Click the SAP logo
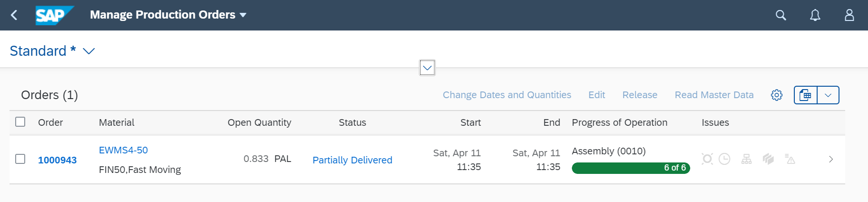Viewport: 868px width, 202px height. (55, 15)
